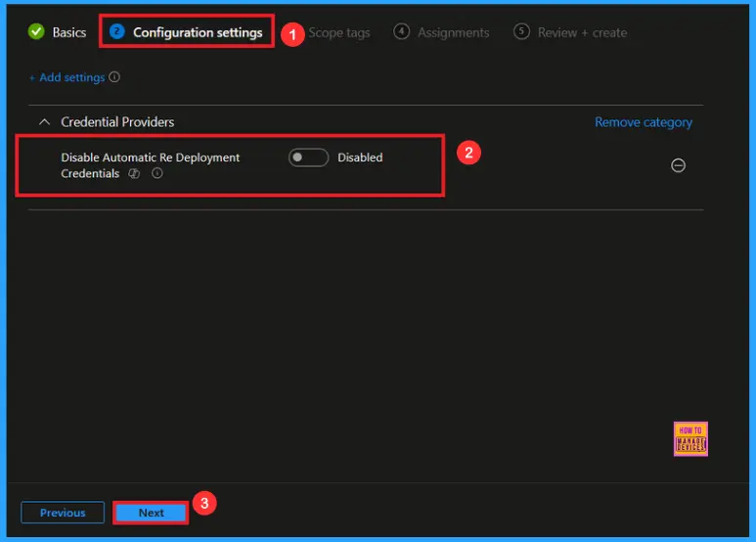Click the small policy icon beside Credentials text
The width and height of the screenshot is (756, 542).
(135, 173)
